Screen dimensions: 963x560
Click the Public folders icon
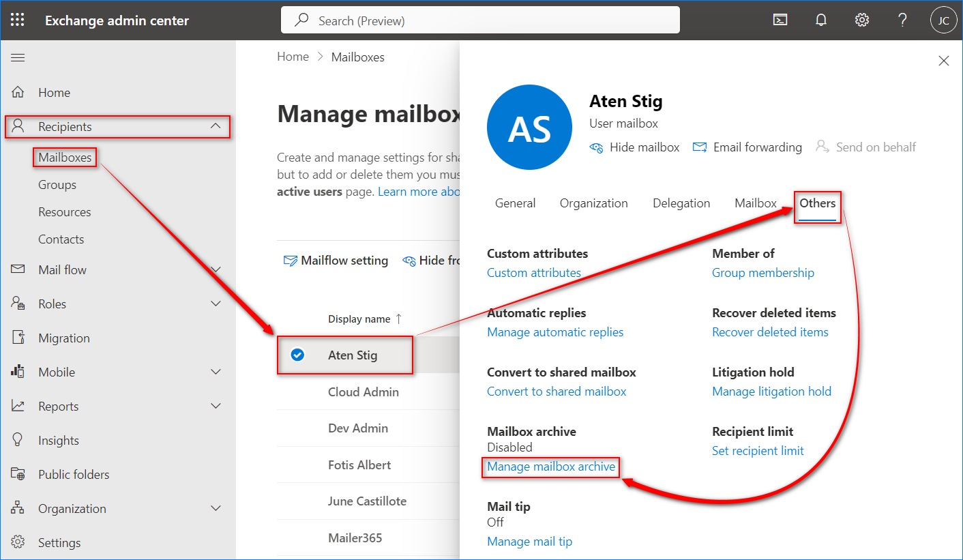18,474
